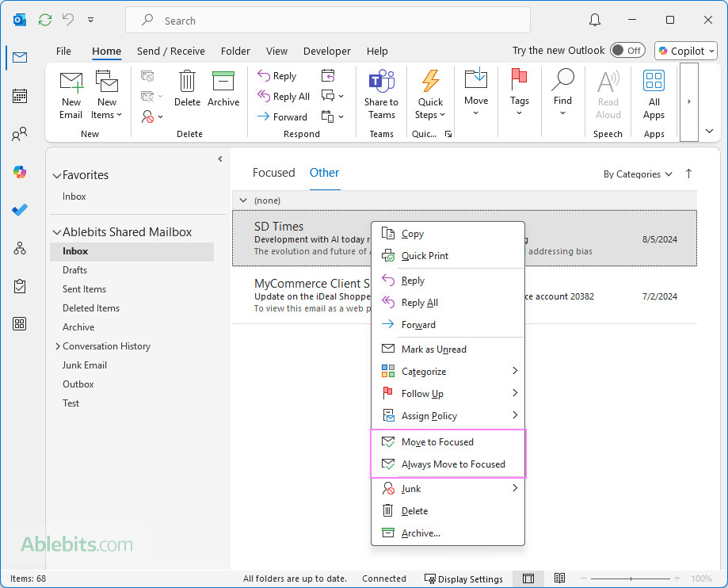Open the Move dropdown
This screenshot has height=588, width=728.
[x=476, y=93]
